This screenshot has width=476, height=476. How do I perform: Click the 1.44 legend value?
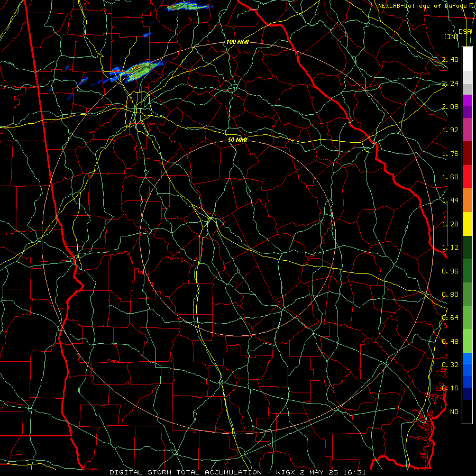[450, 200]
